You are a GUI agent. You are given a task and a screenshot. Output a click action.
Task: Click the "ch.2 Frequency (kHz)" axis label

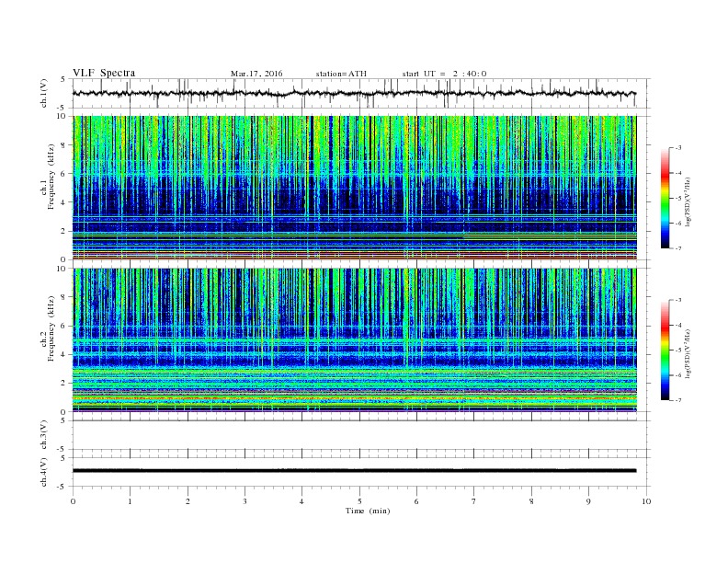coord(47,329)
